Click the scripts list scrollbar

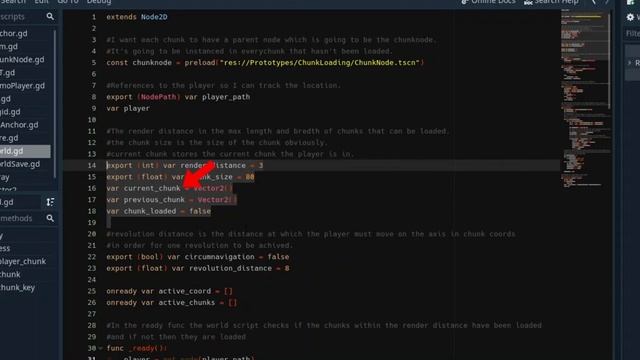click(x=55, y=104)
